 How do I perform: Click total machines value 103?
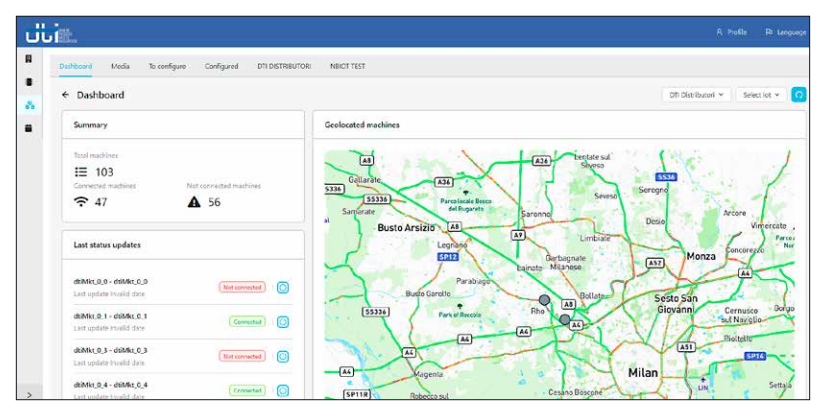pyautogui.click(x=104, y=172)
